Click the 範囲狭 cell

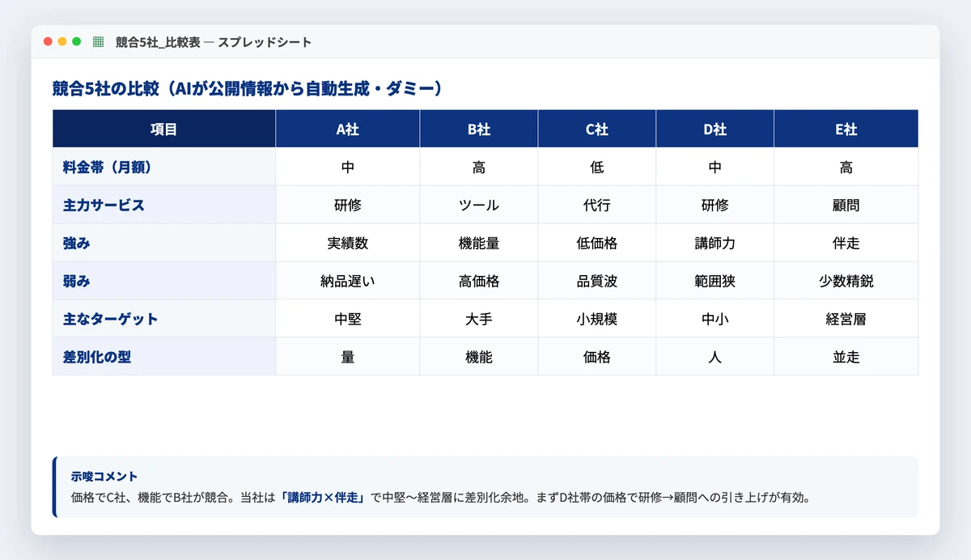pos(715,281)
